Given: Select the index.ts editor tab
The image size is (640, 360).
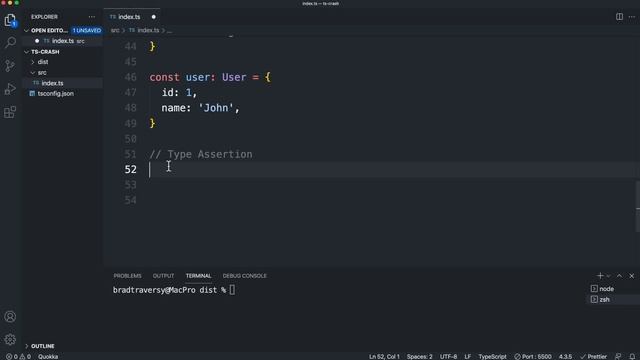Looking at the screenshot, I should [x=129, y=17].
